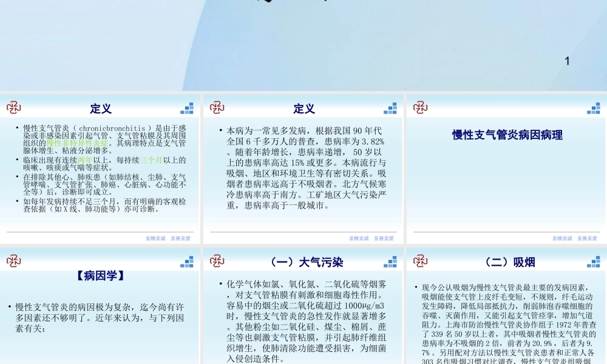
Task: Click the bar-chart icon on 【病因学】 slide
Action: click(x=187, y=263)
